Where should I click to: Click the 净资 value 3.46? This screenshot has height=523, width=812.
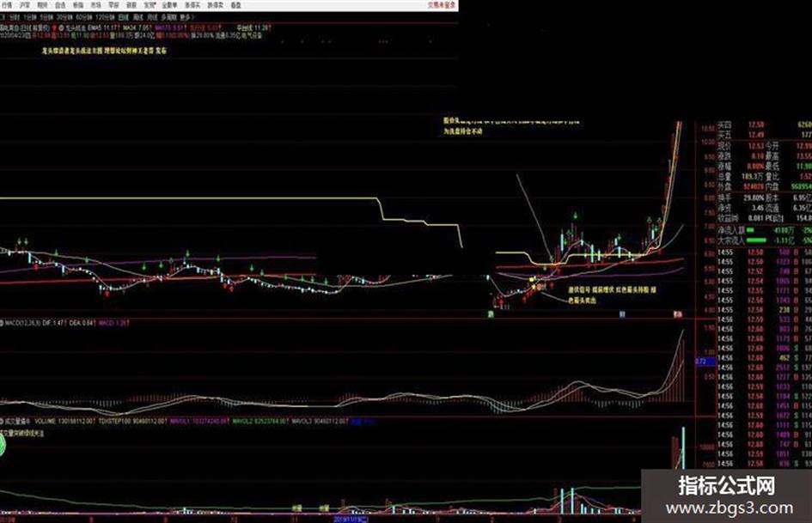758,208
